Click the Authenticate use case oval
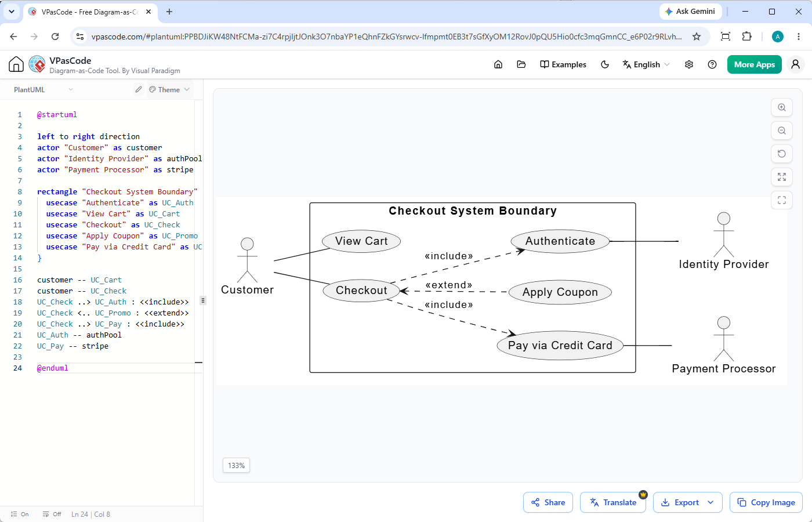The image size is (812, 522). pyautogui.click(x=560, y=241)
